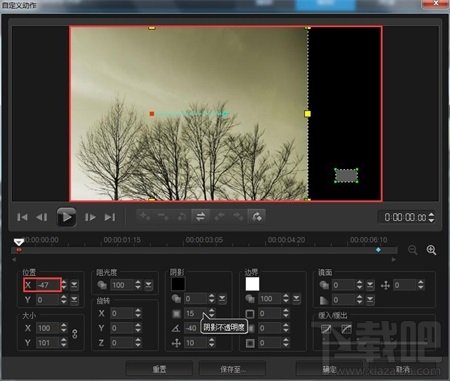Viewport: 450px width, 381px height.
Task: Zoom out the timeline with the magnifier minus
Action: tap(413, 250)
